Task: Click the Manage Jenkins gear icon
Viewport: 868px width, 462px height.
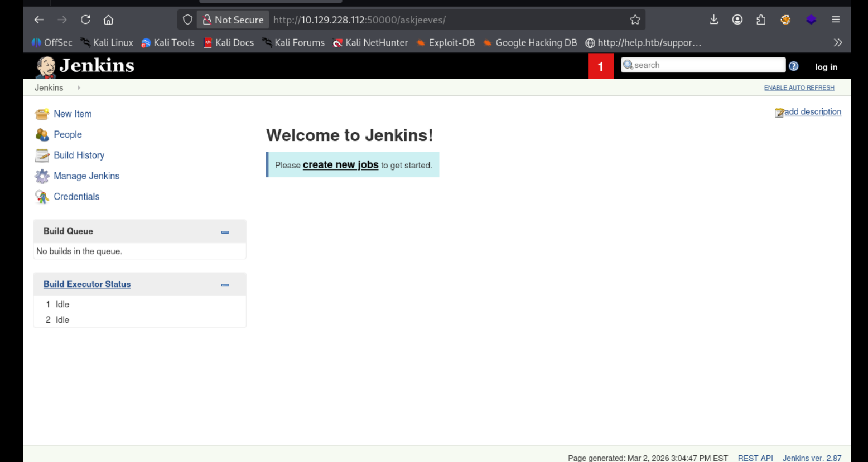Action: pyautogui.click(x=42, y=176)
